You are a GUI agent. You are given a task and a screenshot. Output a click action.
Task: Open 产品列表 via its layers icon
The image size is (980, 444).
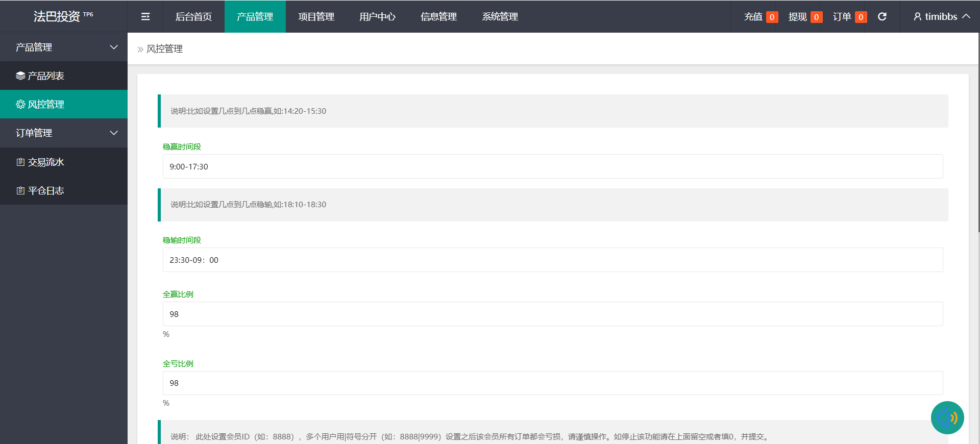(20, 76)
